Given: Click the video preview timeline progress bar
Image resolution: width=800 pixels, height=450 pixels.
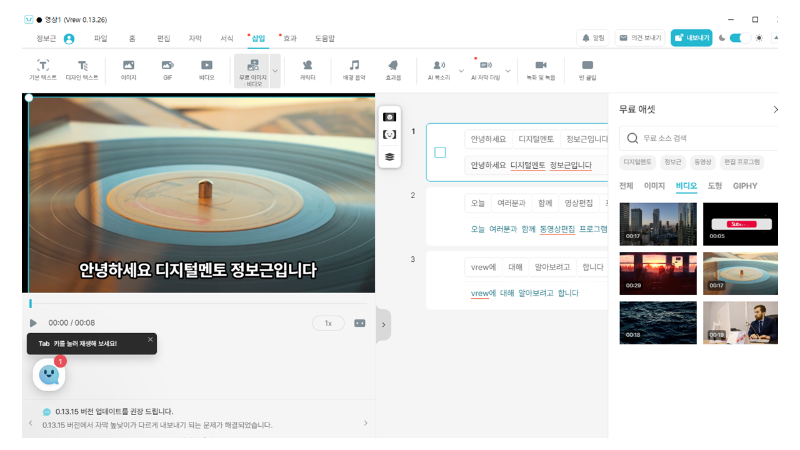Looking at the screenshot, I should tap(200, 303).
